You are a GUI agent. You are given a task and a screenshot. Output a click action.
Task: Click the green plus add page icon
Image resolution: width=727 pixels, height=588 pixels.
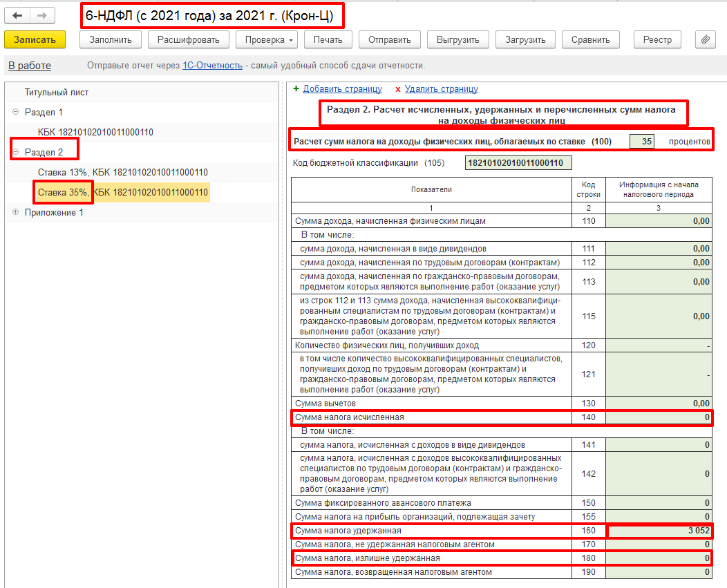296,89
